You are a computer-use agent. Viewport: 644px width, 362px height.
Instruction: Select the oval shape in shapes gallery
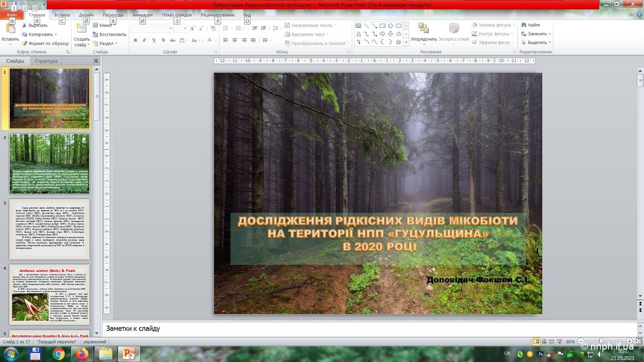(391, 26)
